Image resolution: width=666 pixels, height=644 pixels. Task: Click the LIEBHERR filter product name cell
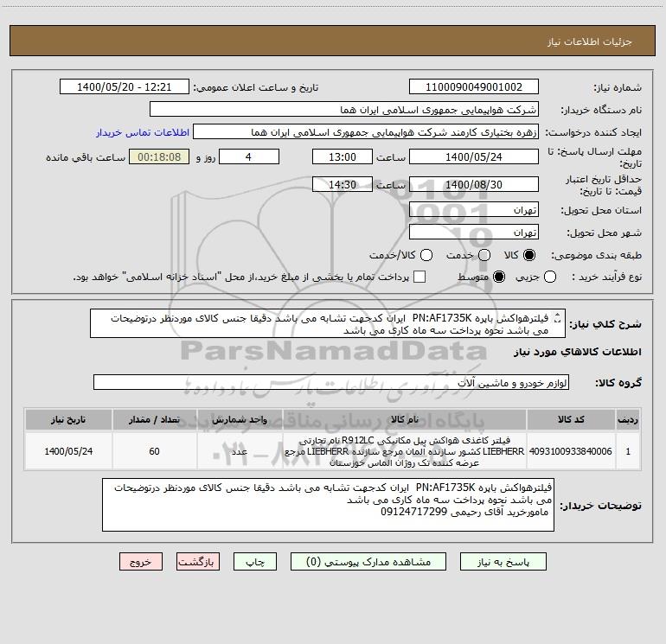[x=405, y=451]
